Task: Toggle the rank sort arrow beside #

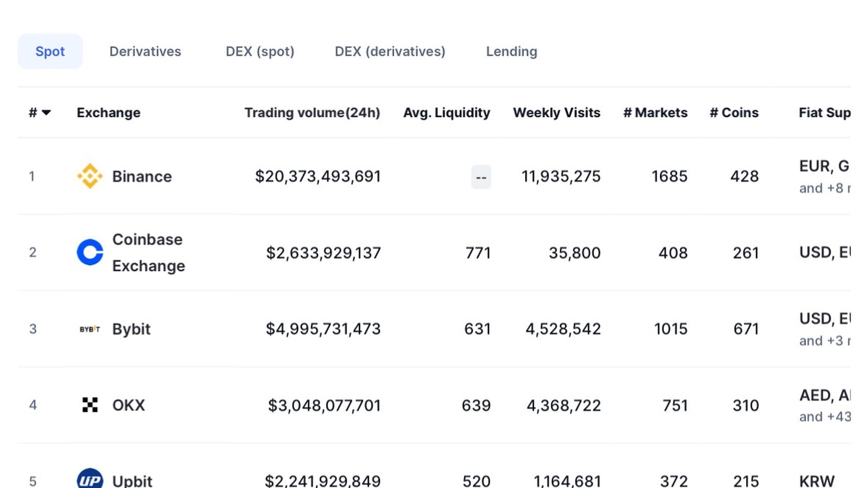Action: (x=46, y=113)
